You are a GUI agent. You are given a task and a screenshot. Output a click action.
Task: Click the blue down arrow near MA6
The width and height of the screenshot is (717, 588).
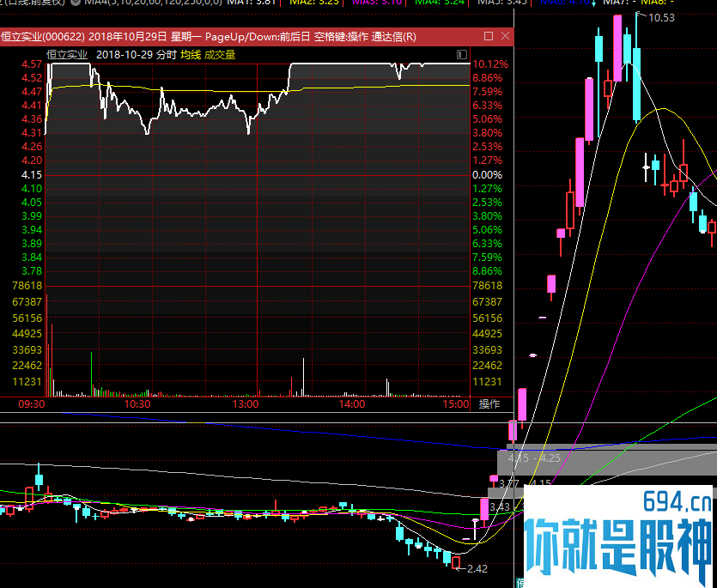(593, 3)
